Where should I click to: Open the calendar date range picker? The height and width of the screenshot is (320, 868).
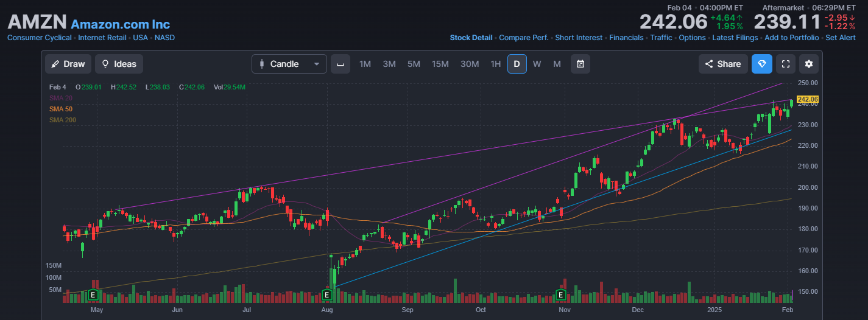pyautogui.click(x=580, y=64)
